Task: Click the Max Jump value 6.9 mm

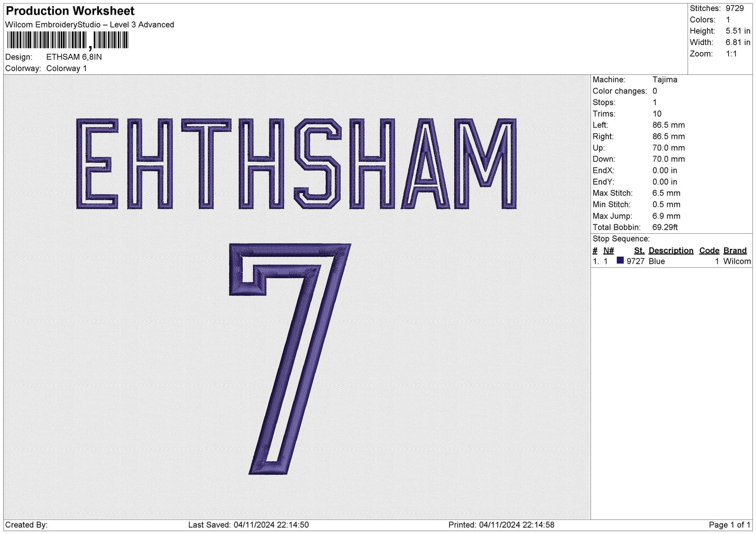Action: [x=666, y=216]
